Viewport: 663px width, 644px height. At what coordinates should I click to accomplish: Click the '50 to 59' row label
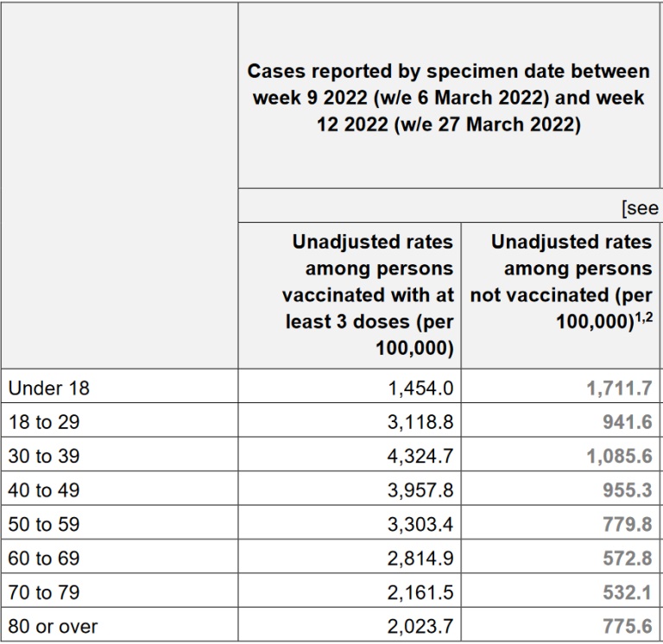[x=43, y=524]
